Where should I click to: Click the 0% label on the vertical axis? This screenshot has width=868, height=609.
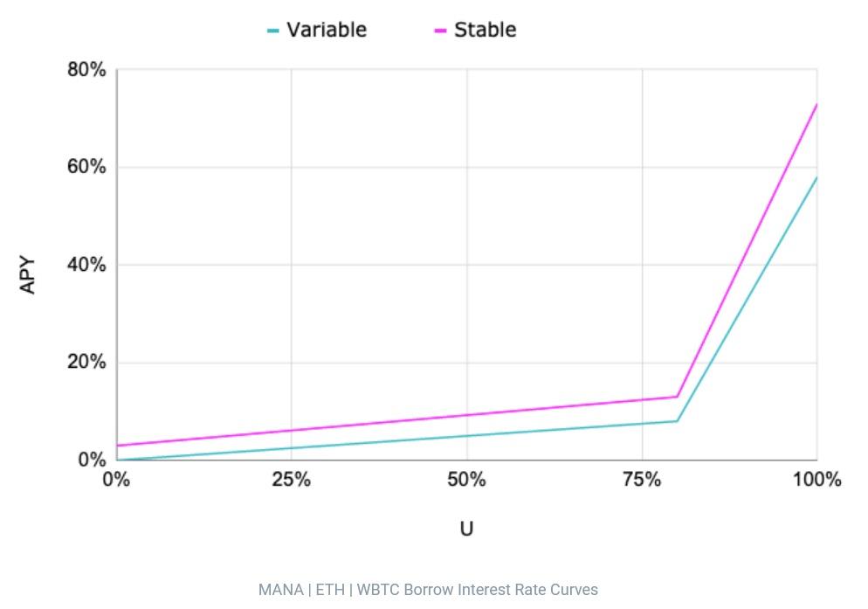pos(91,460)
